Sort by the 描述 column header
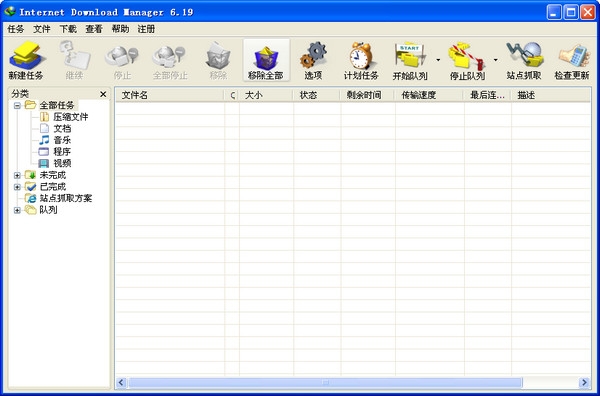This screenshot has height=396, width=600. pos(551,95)
